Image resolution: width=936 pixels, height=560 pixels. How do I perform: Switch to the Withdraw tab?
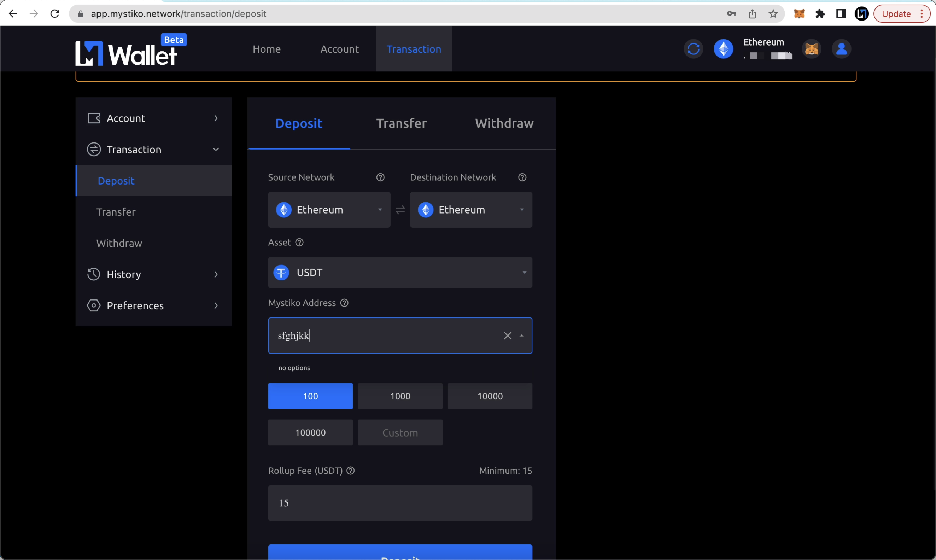[504, 123]
